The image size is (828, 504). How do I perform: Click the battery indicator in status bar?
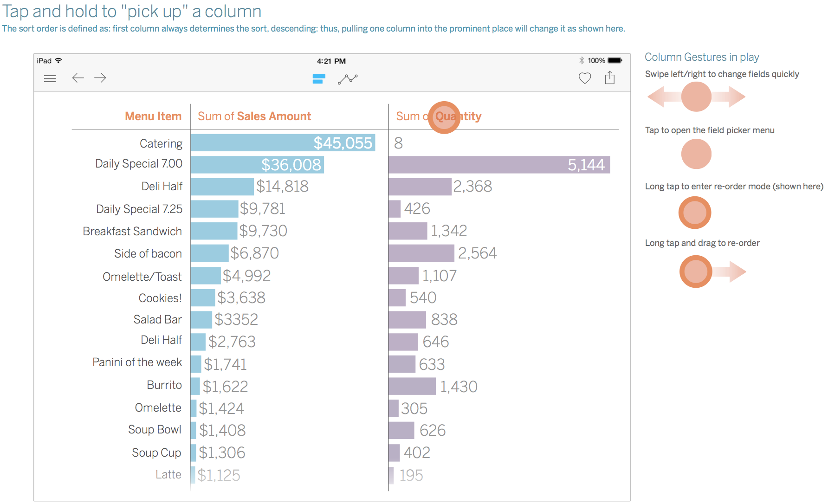(x=615, y=60)
